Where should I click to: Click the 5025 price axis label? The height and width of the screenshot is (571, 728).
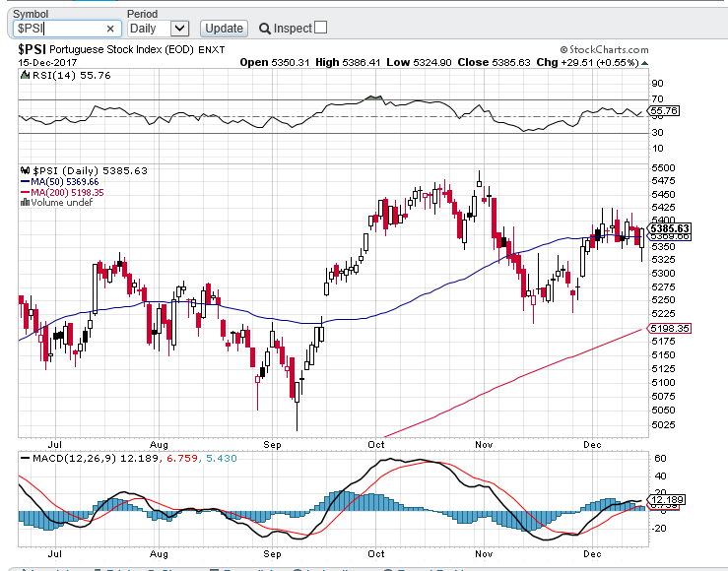(663, 425)
